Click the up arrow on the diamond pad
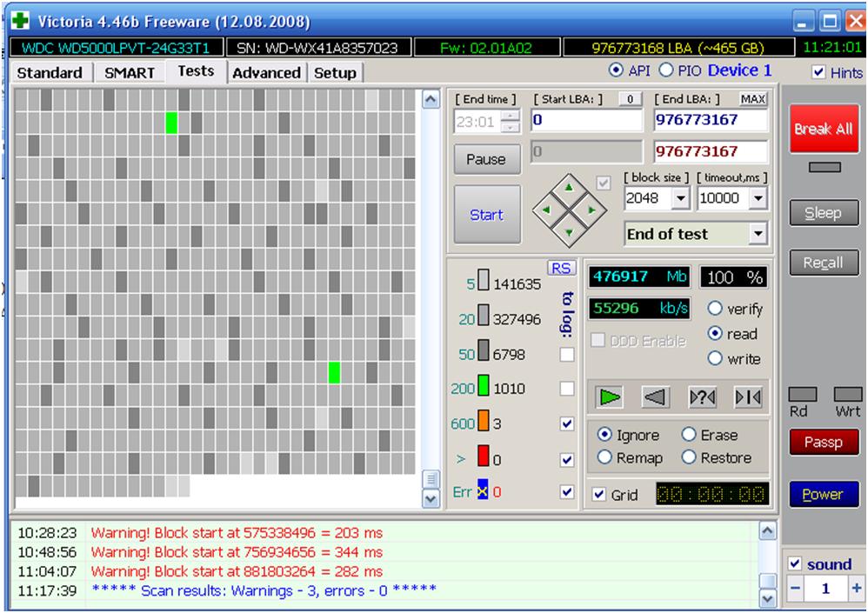This screenshot has height=613, width=868. click(x=569, y=188)
